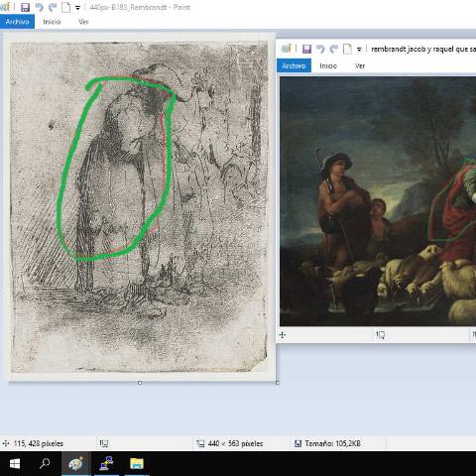
Task: Open Archivo menu in right Paint window
Action: click(294, 65)
